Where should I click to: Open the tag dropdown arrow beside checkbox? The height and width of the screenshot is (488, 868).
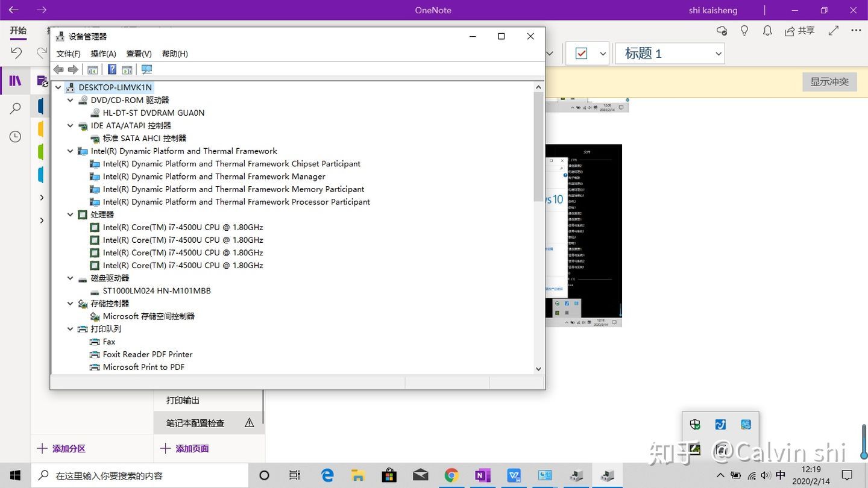[x=603, y=54]
